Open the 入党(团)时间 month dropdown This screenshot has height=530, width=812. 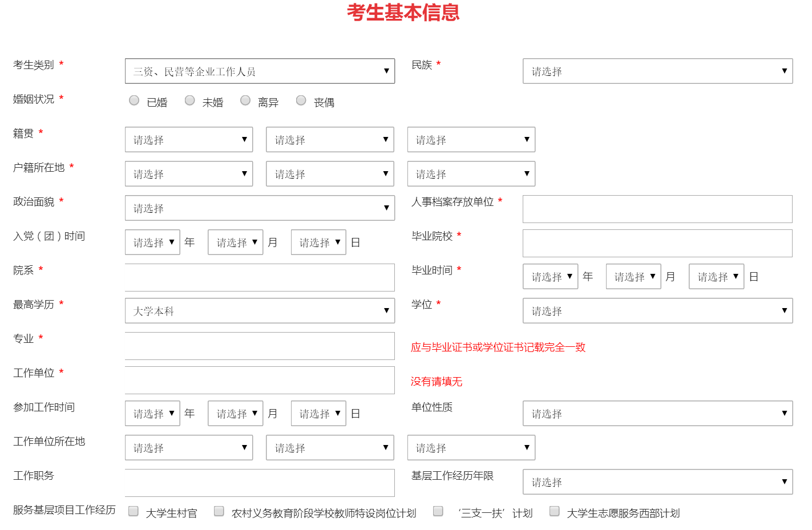click(x=236, y=242)
